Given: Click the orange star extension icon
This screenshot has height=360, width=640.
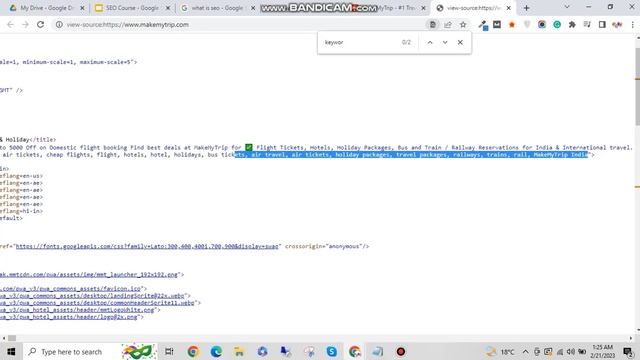Looking at the screenshot, I should [x=512, y=24].
